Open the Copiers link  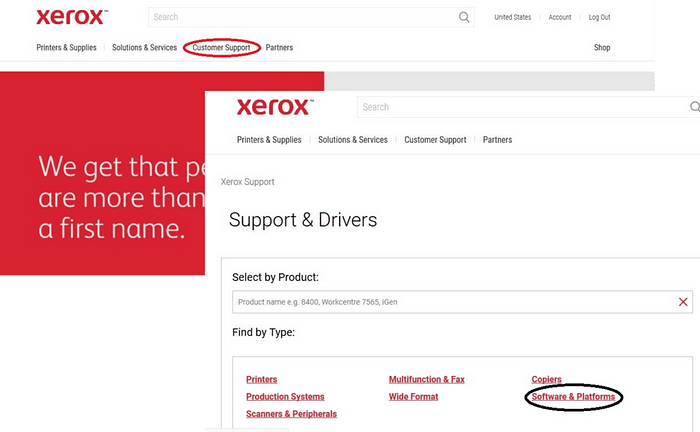click(x=546, y=379)
